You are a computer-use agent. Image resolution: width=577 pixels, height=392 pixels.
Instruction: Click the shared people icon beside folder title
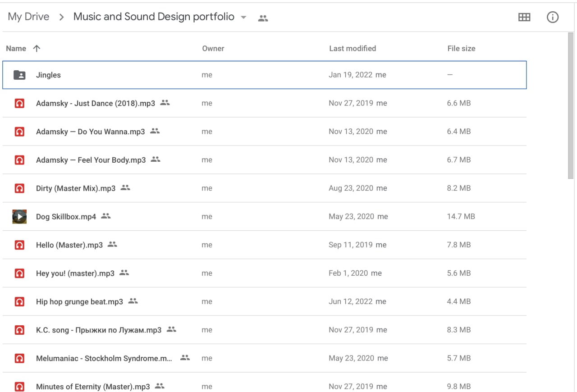(263, 18)
